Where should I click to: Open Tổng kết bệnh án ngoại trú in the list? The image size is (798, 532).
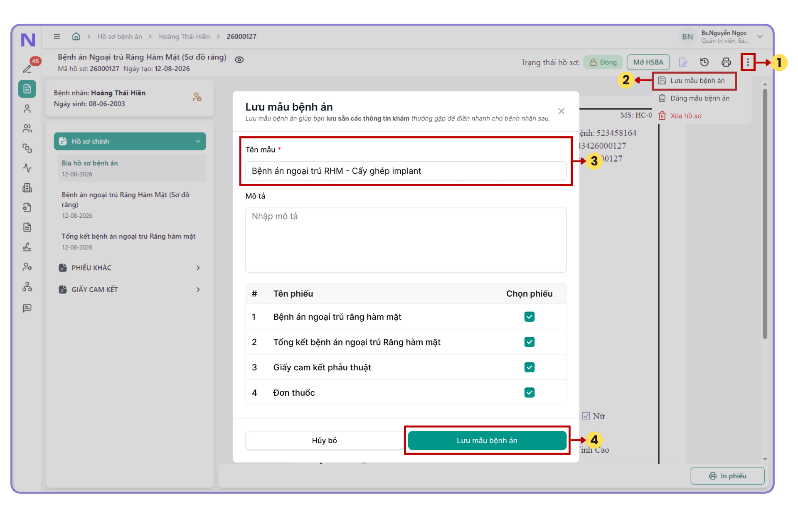coord(132,241)
